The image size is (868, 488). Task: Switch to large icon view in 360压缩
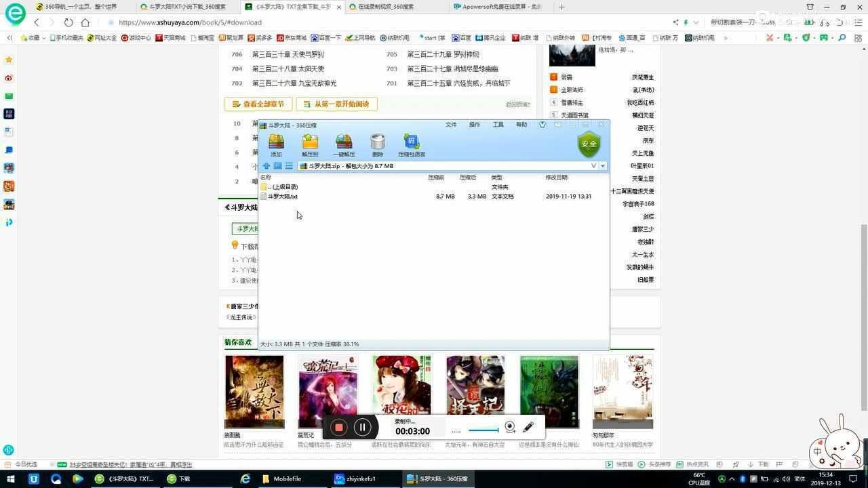click(277, 166)
